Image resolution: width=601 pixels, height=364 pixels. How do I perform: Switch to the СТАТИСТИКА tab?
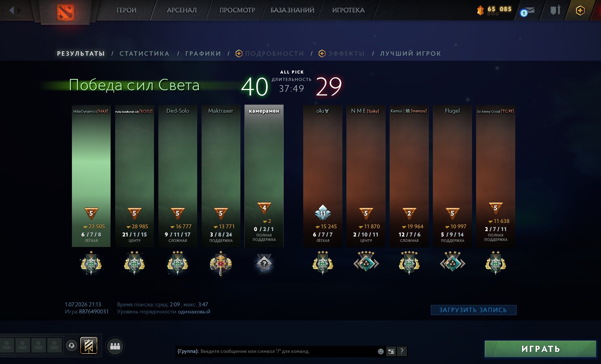(145, 53)
